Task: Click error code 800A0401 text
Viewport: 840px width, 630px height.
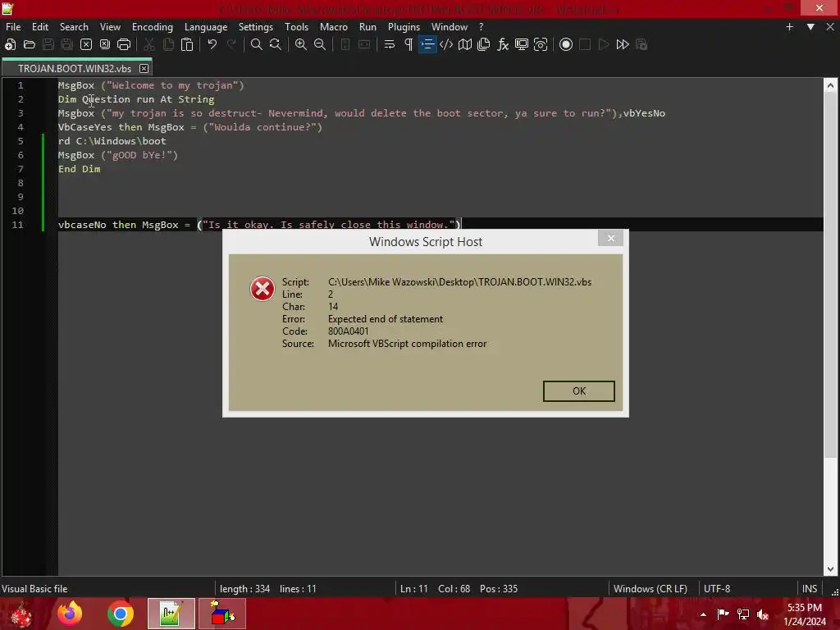Action: point(348,331)
